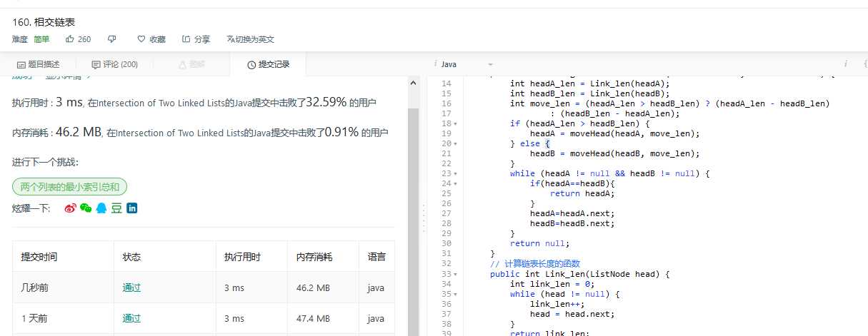The width and height of the screenshot is (868, 336).
Task: Select the 提交记录 submissions tab
Action: [x=268, y=64]
